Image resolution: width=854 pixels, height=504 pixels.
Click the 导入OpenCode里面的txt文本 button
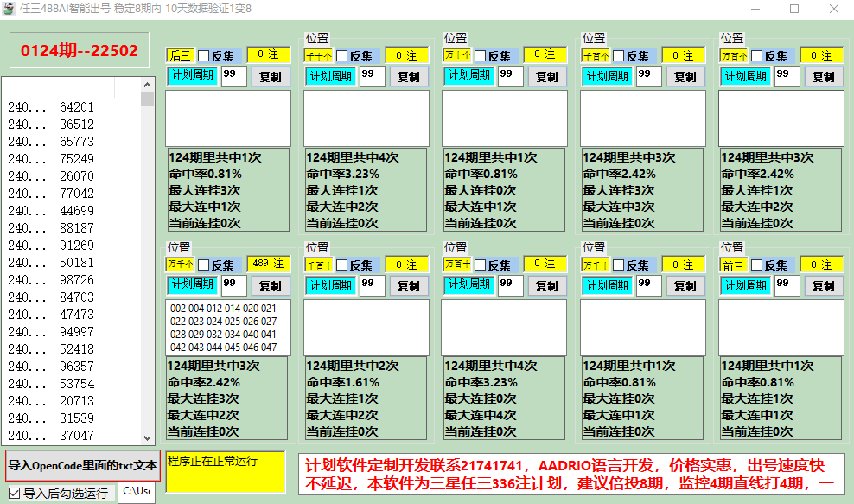click(83, 465)
